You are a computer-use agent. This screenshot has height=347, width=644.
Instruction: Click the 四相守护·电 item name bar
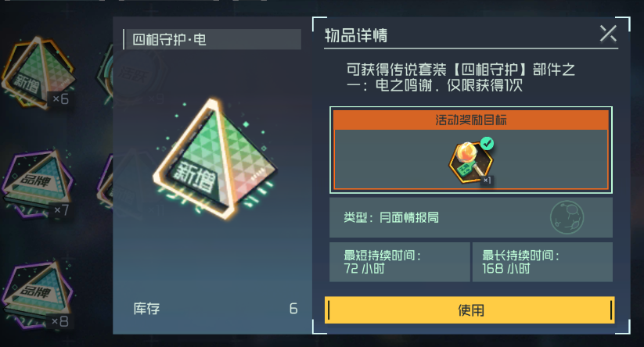[212, 39]
